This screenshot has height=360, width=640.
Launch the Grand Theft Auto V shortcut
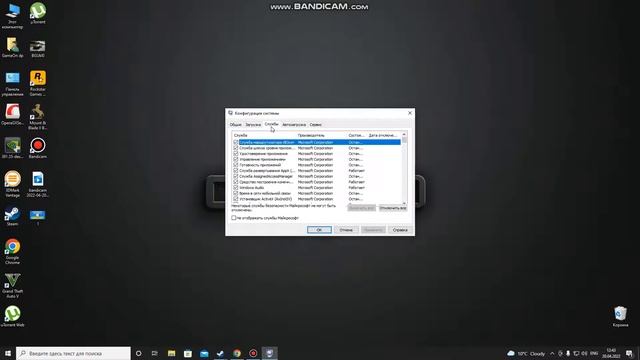point(12,285)
